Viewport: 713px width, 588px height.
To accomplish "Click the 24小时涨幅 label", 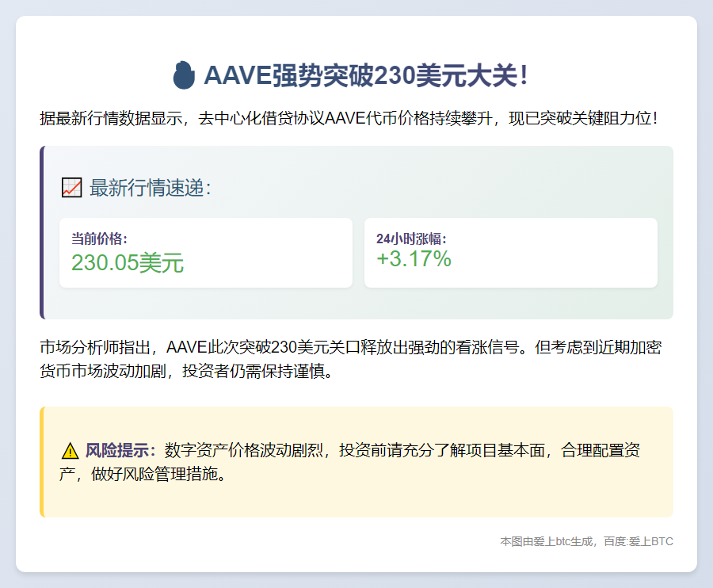I will click(411, 239).
